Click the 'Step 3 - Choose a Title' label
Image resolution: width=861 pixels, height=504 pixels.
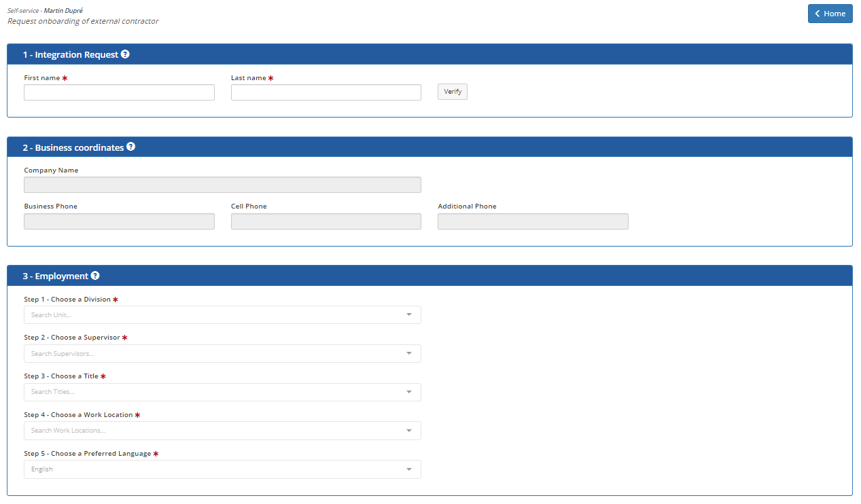[61, 376]
